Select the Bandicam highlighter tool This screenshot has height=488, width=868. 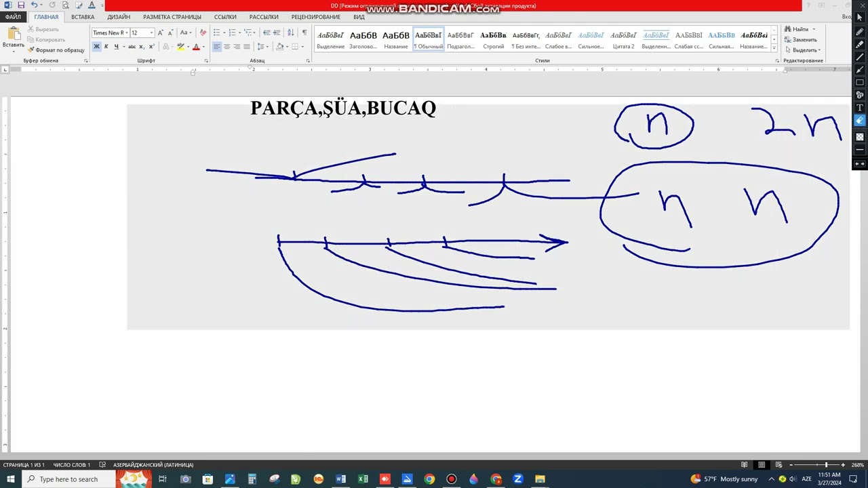(859, 44)
